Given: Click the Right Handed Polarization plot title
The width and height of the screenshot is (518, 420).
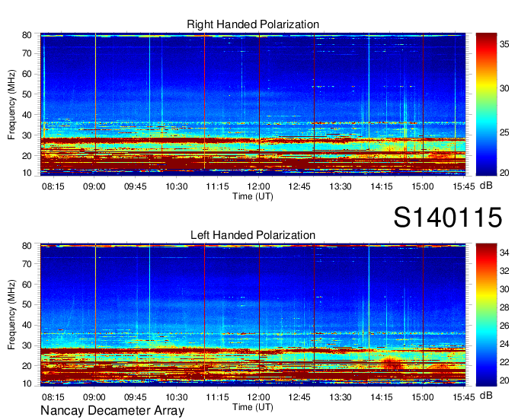Looking at the screenshot, I should pyautogui.click(x=253, y=24).
